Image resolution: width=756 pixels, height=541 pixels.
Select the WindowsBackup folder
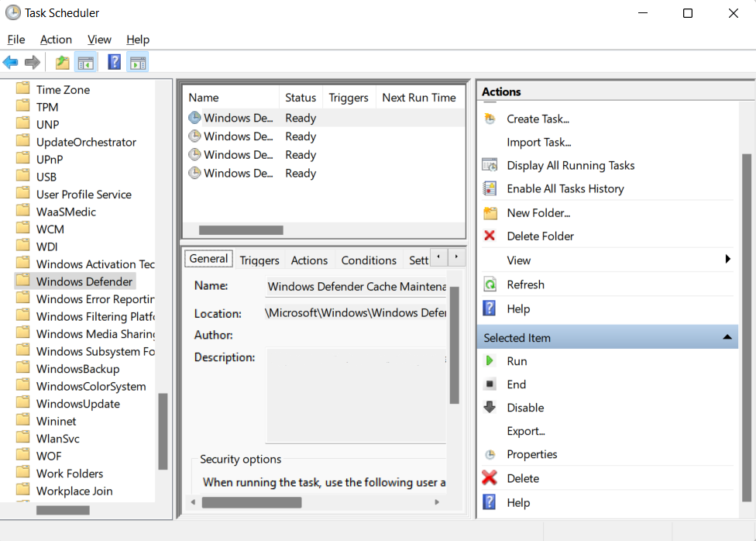point(77,369)
